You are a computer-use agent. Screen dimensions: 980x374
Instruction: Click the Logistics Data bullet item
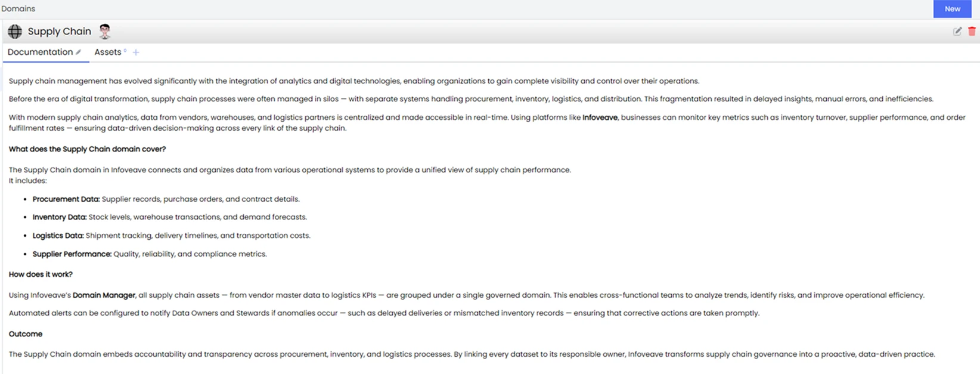[58, 236]
